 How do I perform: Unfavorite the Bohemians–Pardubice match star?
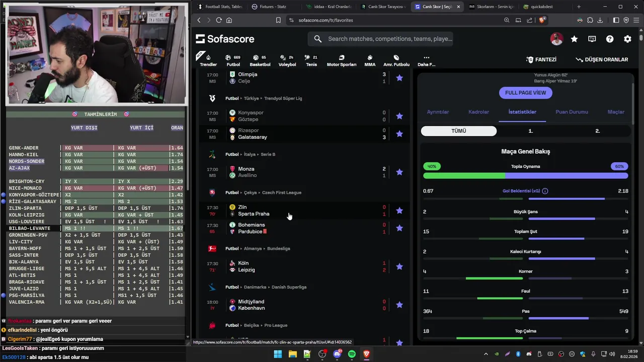399,228
